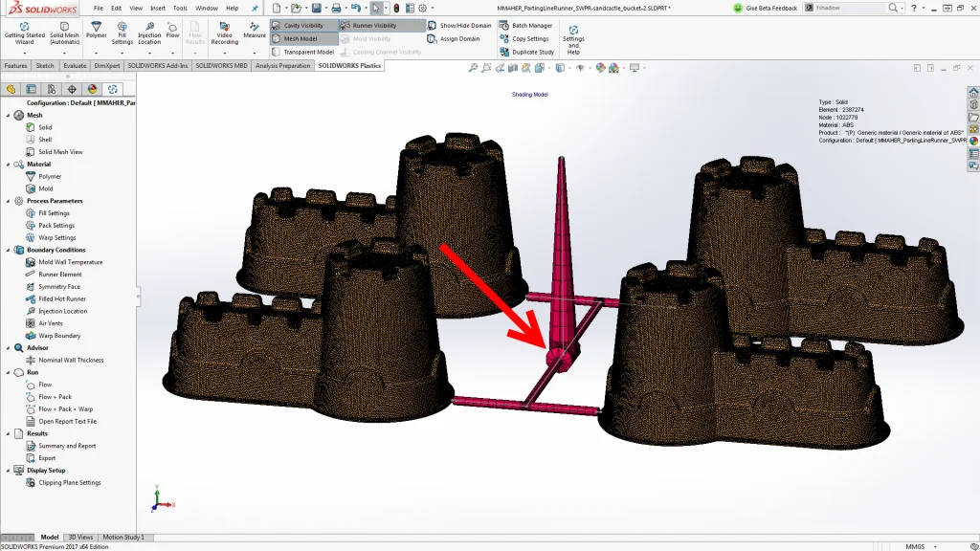Open the Flow dropdown arrow in ribbon

click(x=173, y=52)
